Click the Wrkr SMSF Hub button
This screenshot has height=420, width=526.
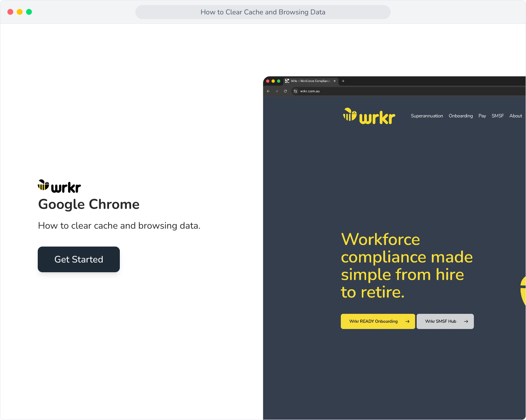[x=445, y=321]
